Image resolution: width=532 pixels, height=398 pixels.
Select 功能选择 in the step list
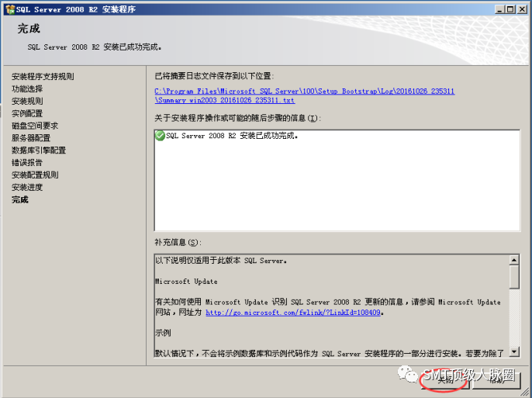[x=27, y=88]
